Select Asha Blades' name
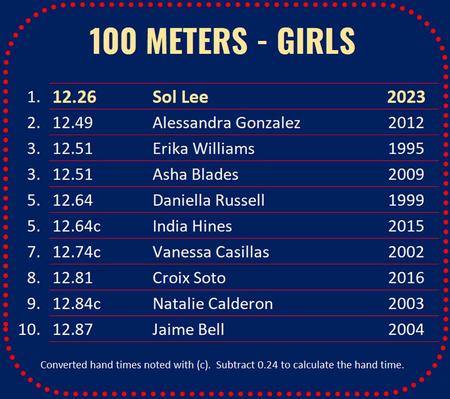Image resolution: width=450 pixels, height=399 pixels. 196,174
